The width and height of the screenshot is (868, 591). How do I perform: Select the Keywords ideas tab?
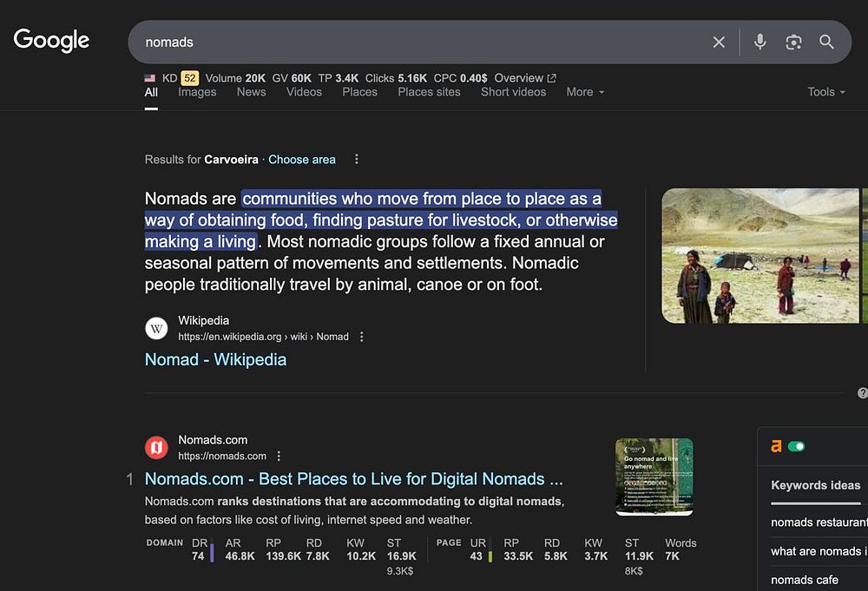pos(815,485)
